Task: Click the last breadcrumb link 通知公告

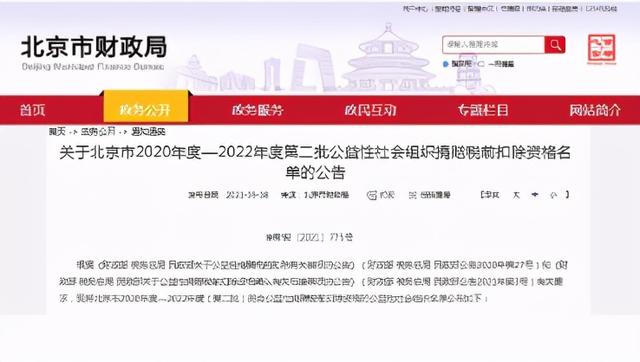Action: point(148,132)
